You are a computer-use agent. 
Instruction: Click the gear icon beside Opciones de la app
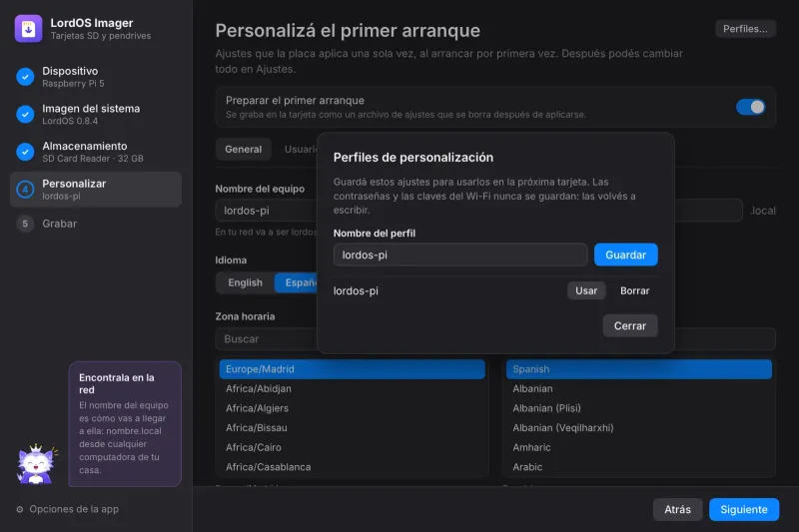(19, 509)
